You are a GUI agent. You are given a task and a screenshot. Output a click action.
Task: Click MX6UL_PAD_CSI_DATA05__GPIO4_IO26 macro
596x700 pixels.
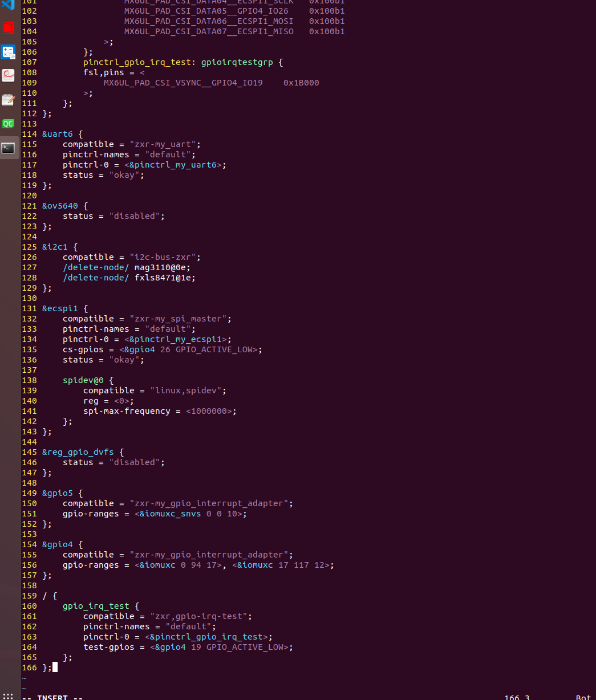206,11
